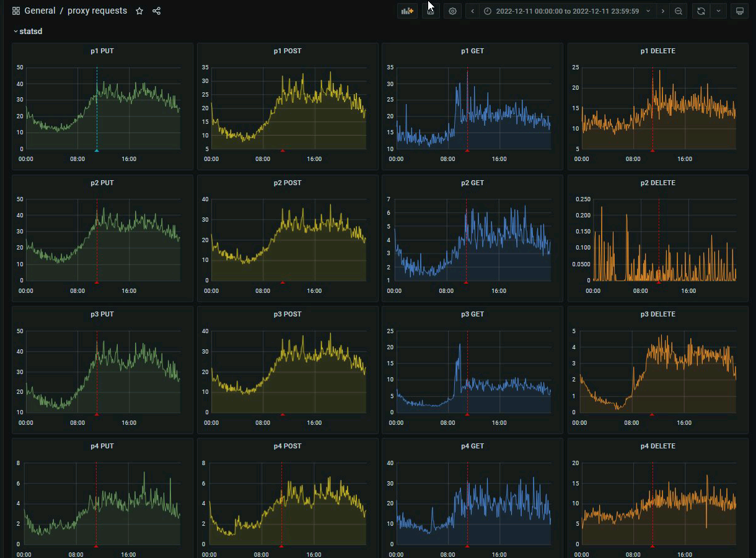
Task: Click annotation marker under p4 PUT chart
Action: point(96,546)
